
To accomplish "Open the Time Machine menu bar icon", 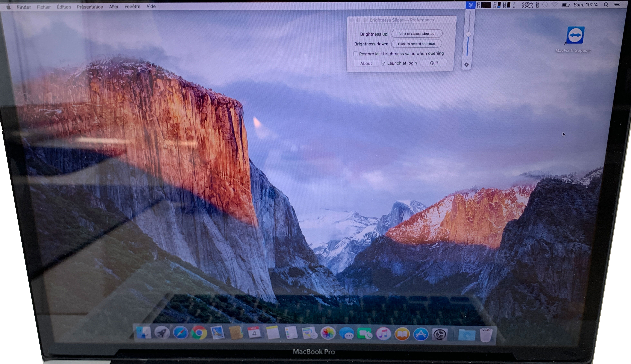I will (545, 5).
